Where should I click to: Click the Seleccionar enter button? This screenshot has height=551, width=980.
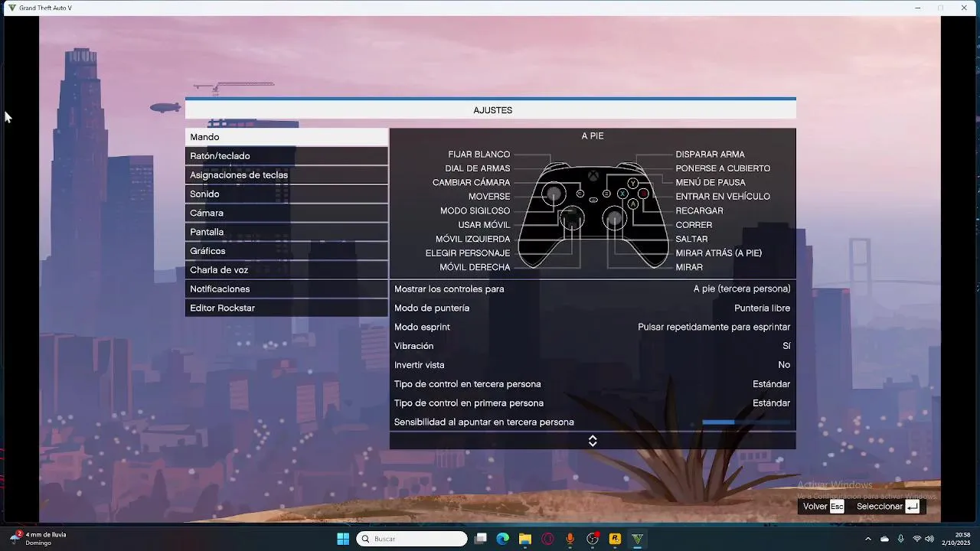point(888,507)
